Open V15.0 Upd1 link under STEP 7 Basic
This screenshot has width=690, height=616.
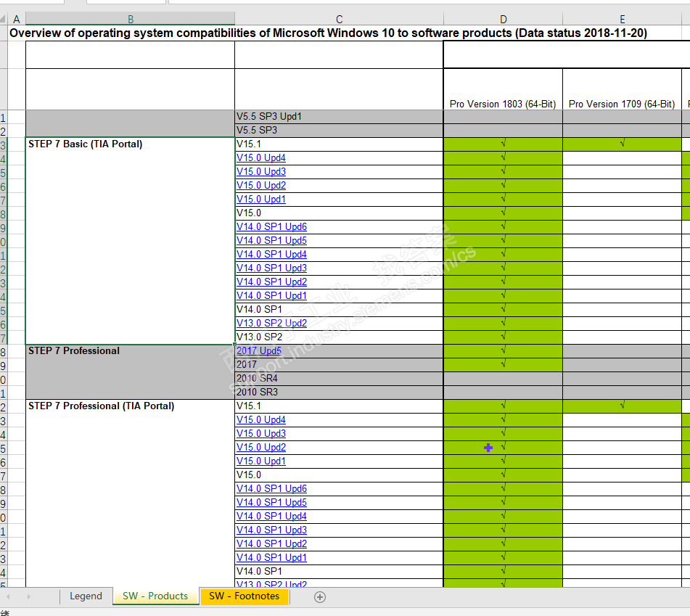click(261, 199)
